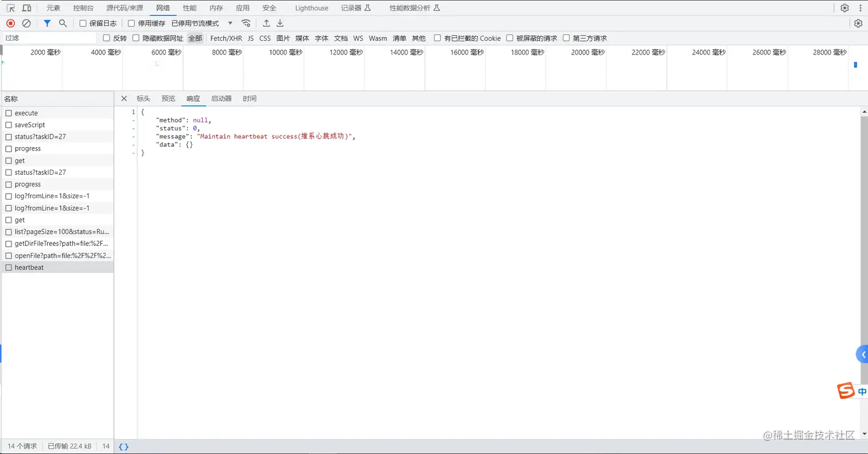The width and height of the screenshot is (868, 454).
Task: Close the request details pane
Action: [x=124, y=98]
